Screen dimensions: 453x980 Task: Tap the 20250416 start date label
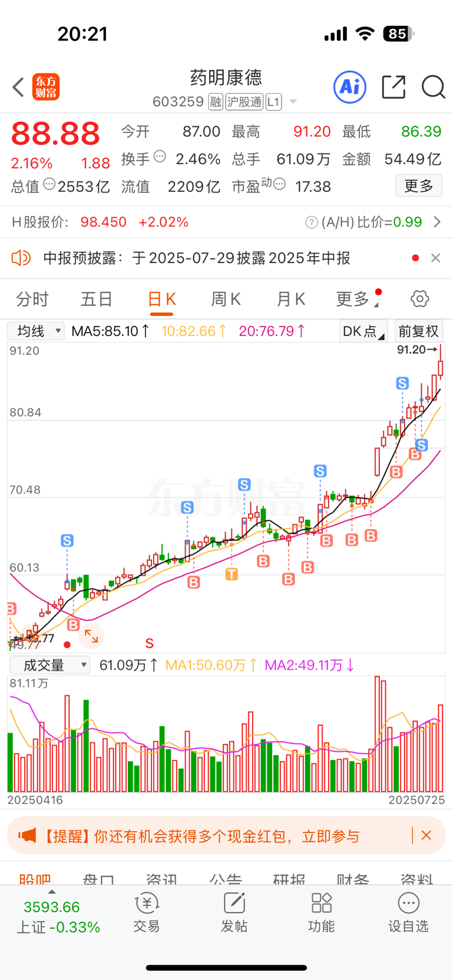point(35,800)
